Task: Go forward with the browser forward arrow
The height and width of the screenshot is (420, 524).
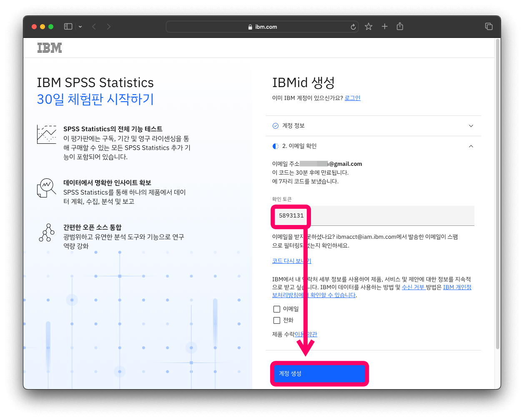Action: coord(109,27)
